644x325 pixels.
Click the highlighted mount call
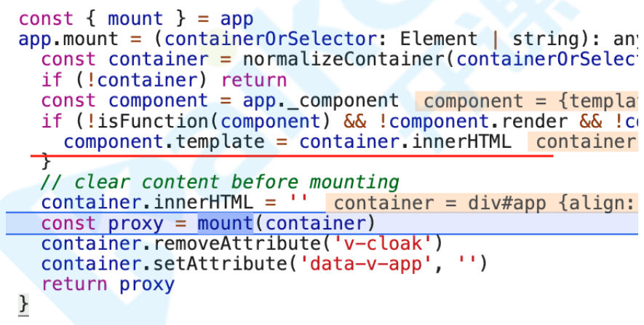(226, 224)
